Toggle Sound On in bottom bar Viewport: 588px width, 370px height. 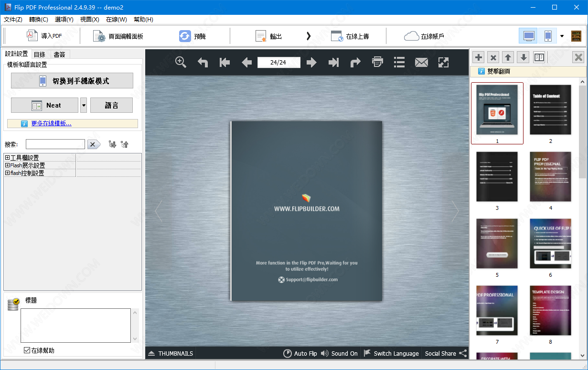coord(339,353)
